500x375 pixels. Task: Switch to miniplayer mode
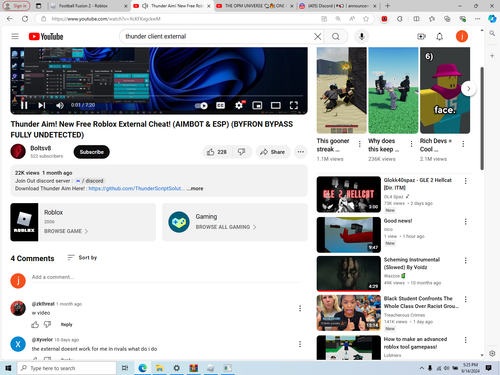pos(257,105)
